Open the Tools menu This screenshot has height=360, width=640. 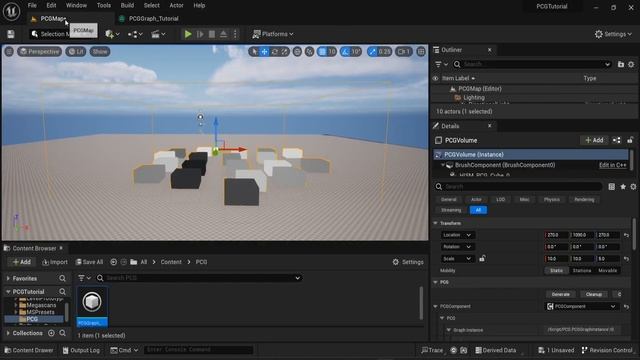click(104, 5)
